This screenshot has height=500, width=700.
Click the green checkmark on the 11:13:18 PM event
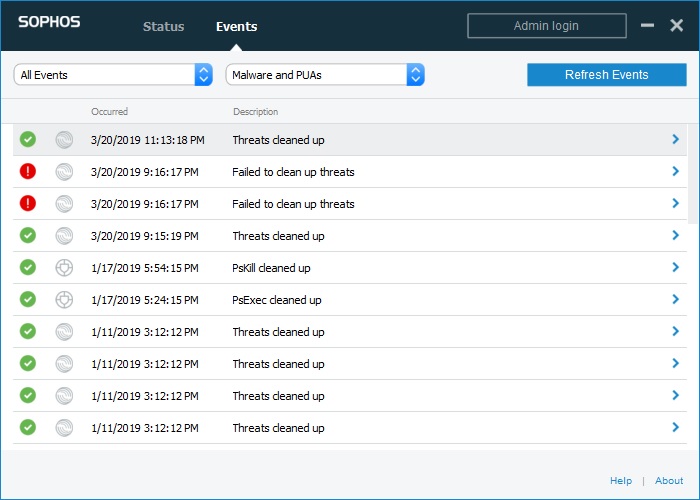(x=28, y=139)
